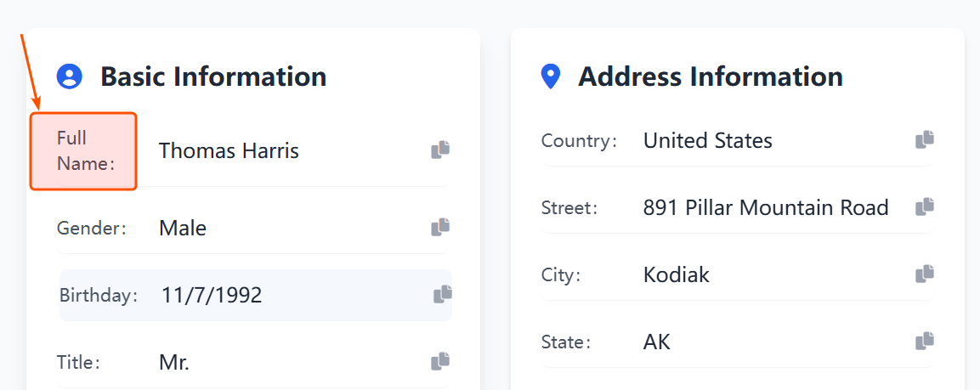Click the highlighted Full Name label
This screenshot has width=980, height=390.
[83, 150]
